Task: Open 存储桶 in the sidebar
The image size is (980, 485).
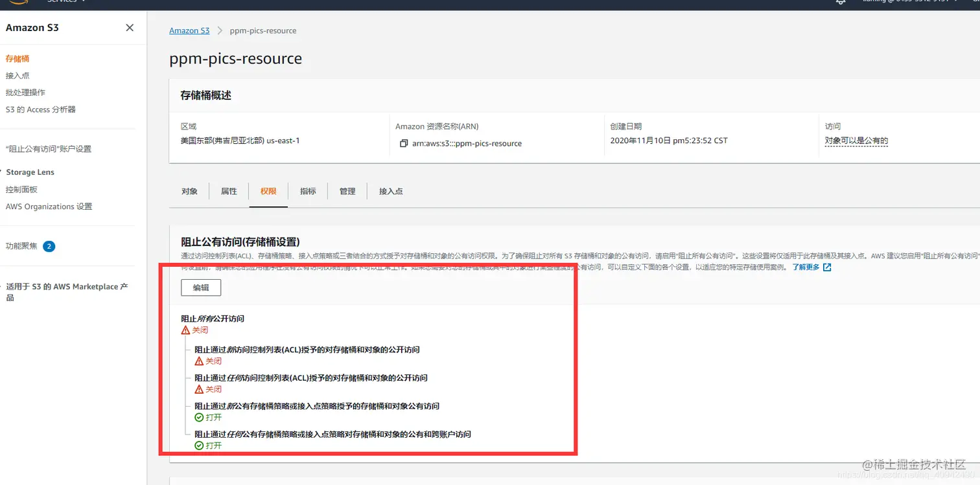Action: coord(17,59)
